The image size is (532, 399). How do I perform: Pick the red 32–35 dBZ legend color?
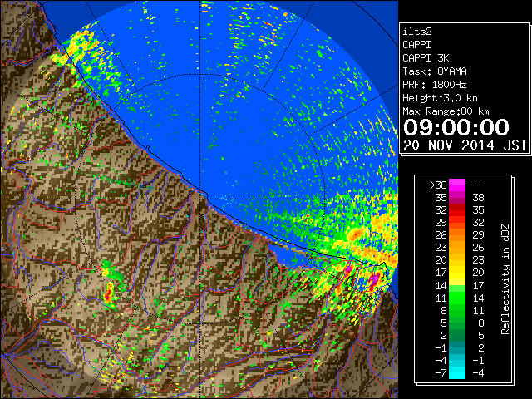click(x=457, y=210)
